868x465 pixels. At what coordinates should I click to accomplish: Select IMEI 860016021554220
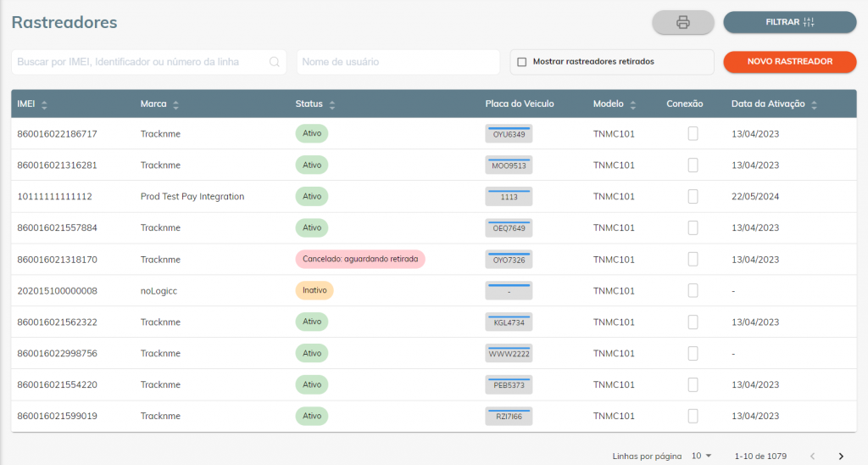[57, 384]
